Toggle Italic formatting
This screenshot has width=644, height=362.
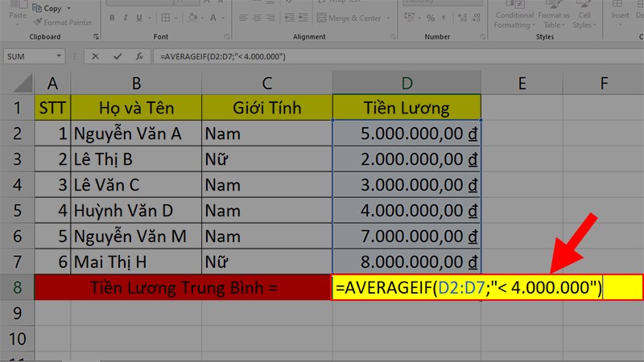[x=126, y=18]
